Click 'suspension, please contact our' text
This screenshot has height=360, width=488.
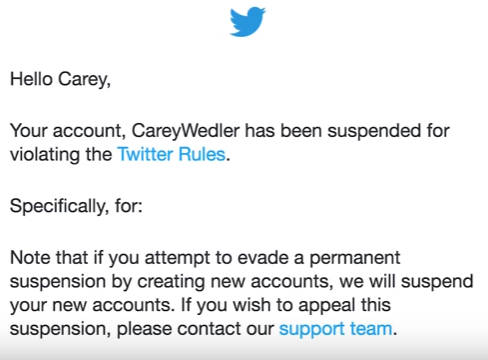pos(142,329)
